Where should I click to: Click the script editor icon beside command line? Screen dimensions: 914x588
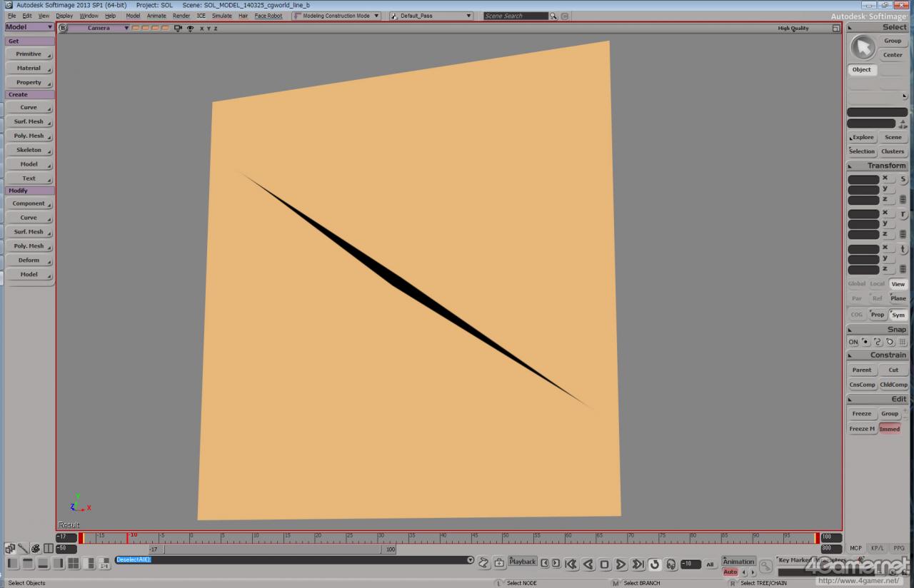click(483, 562)
